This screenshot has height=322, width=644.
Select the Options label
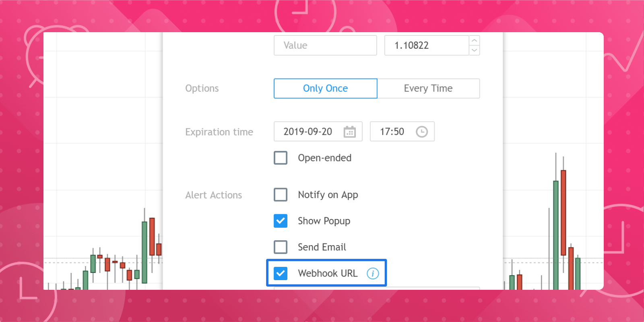point(202,89)
